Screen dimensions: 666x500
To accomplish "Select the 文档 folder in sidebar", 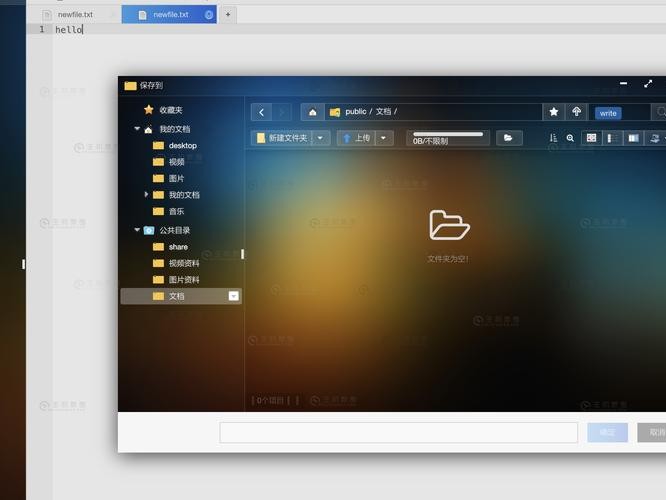I will click(181, 296).
